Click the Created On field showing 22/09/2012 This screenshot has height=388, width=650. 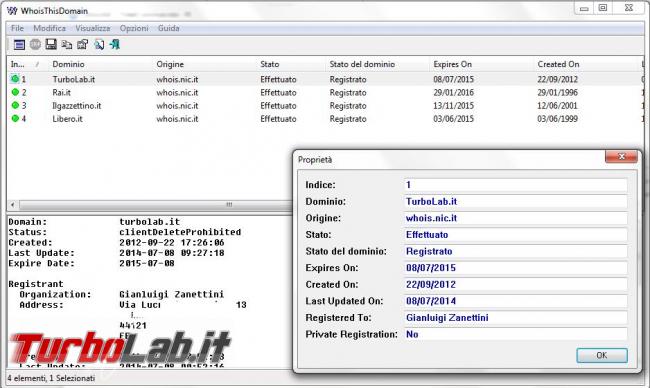tap(515, 284)
